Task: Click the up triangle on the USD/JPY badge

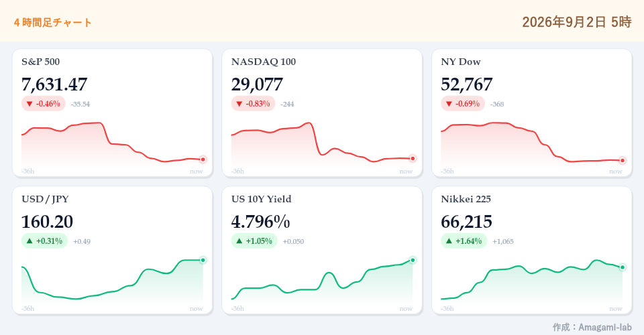Action: tap(30, 241)
